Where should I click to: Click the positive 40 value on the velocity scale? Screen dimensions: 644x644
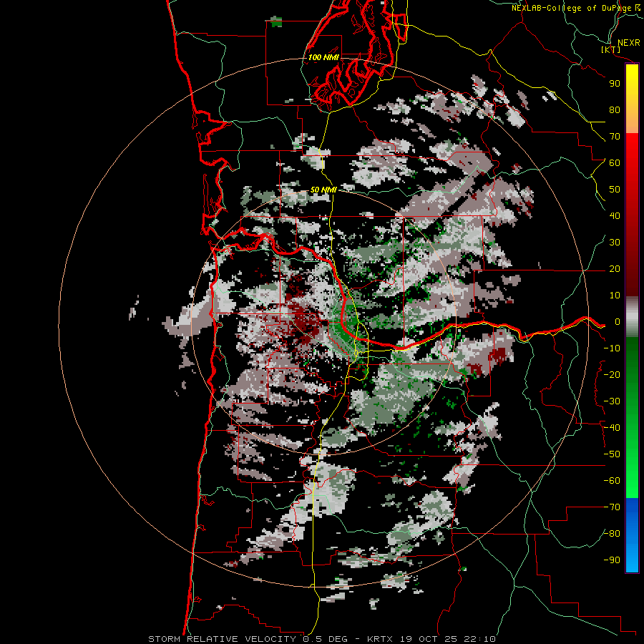615,216
